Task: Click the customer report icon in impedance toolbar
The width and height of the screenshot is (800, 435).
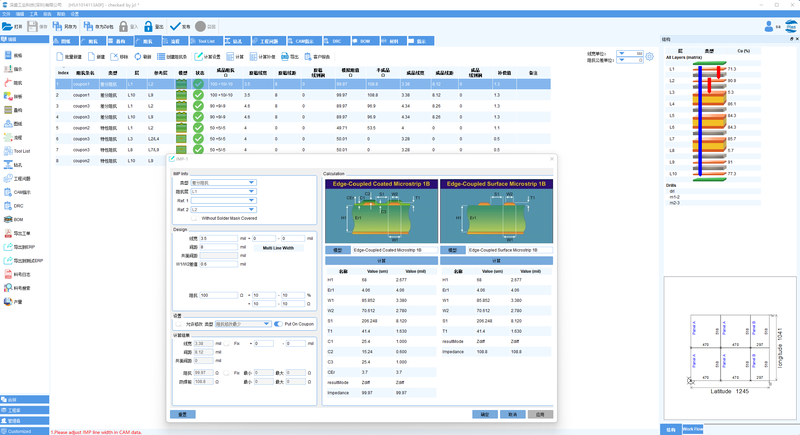Action: tap(308, 57)
